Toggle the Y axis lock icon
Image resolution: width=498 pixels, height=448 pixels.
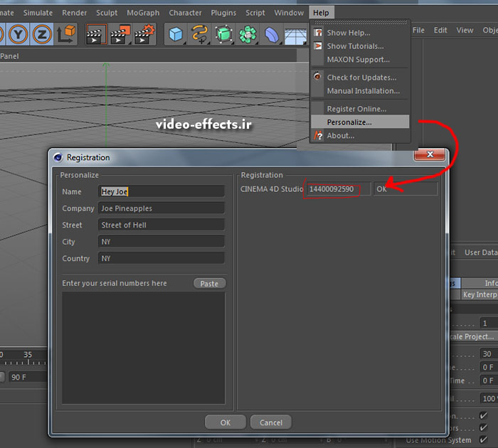click(18, 34)
